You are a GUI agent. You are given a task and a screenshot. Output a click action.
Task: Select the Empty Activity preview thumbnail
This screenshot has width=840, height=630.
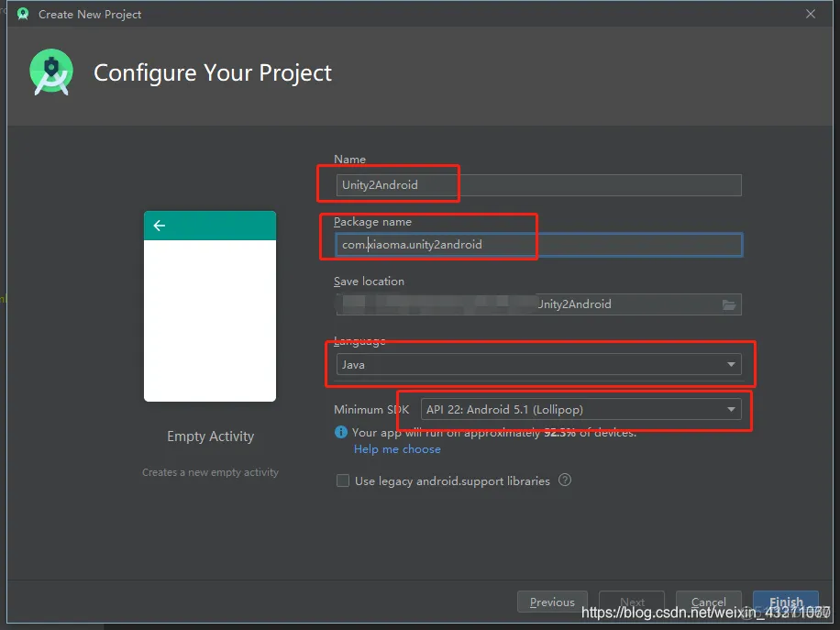pos(210,306)
